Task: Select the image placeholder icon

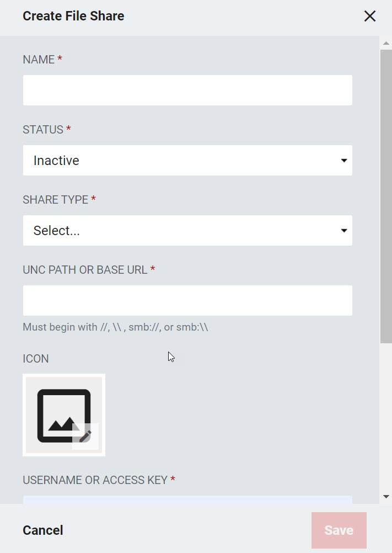Action: point(64,415)
